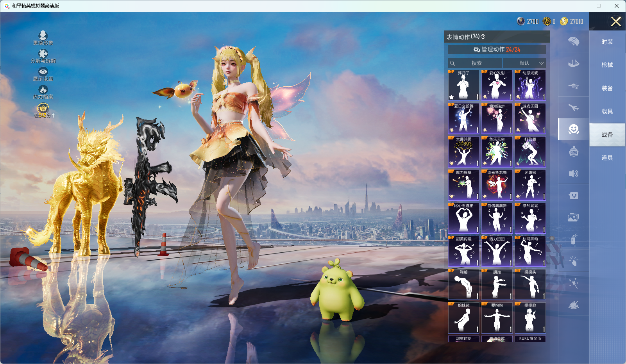Select the airplane category icon
Image resolution: width=626 pixels, height=364 pixels.
click(574, 107)
